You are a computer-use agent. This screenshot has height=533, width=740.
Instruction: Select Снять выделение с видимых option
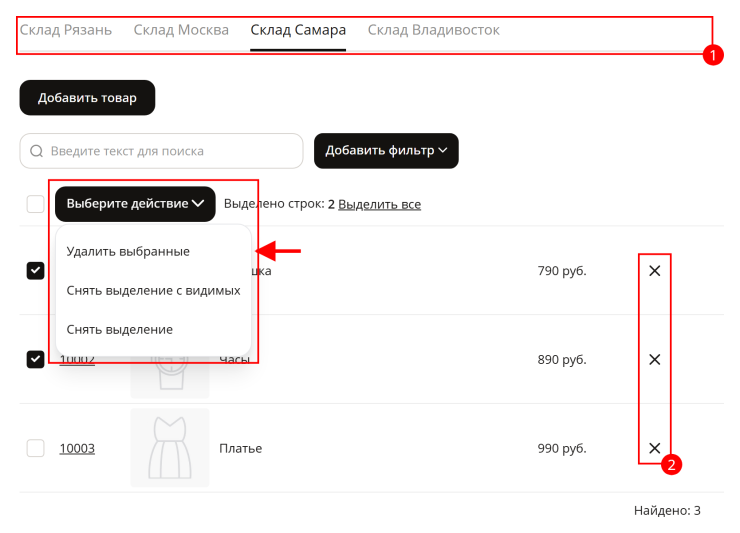pyautogui.click(x=153, y=290)
